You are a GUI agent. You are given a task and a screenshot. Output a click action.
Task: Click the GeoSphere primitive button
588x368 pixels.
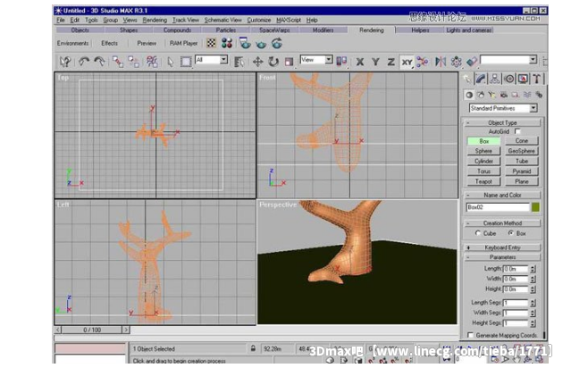(x=522, y=151)
